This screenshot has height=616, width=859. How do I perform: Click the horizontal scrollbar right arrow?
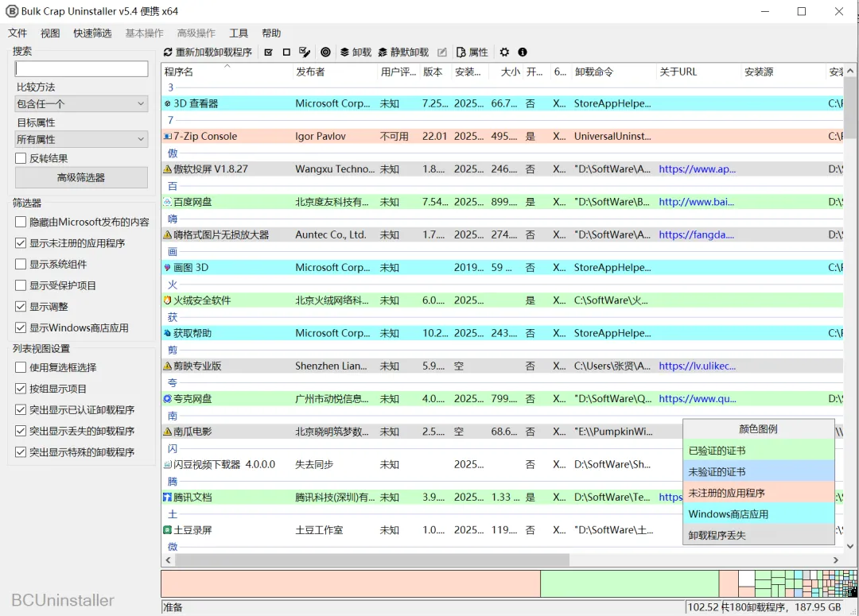click(x=835, y=560)
